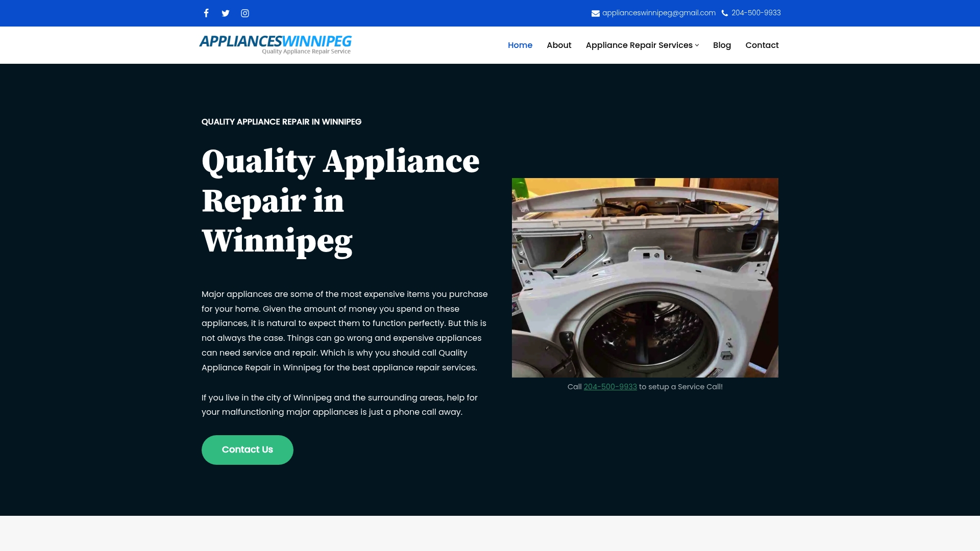Screen dimensions: 980x551
Task: Go to the Home menu item
Action: (x=520, y=45)
